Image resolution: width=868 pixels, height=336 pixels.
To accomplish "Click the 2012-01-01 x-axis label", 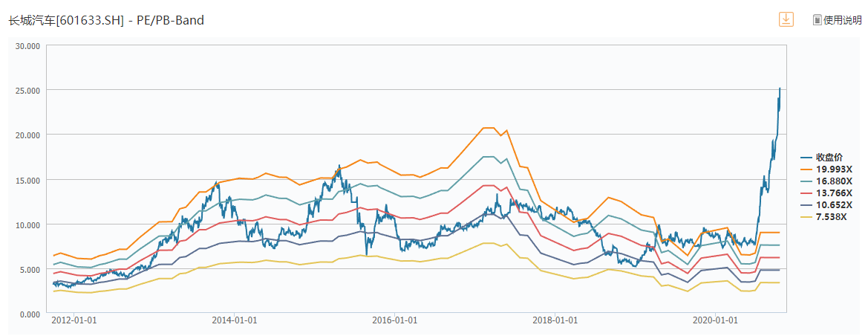I will (x=75, y=320).
